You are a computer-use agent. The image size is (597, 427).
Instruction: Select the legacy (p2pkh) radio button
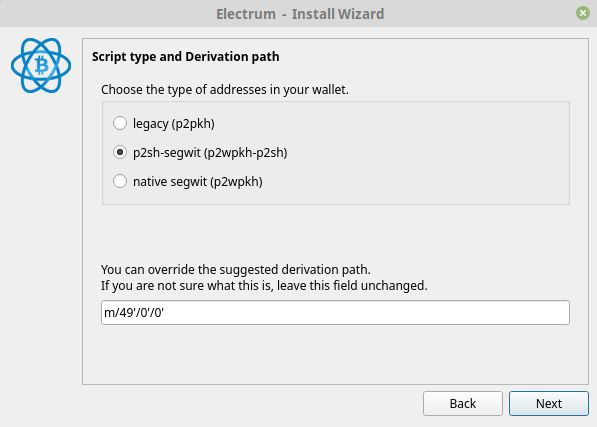pos(120,123)
